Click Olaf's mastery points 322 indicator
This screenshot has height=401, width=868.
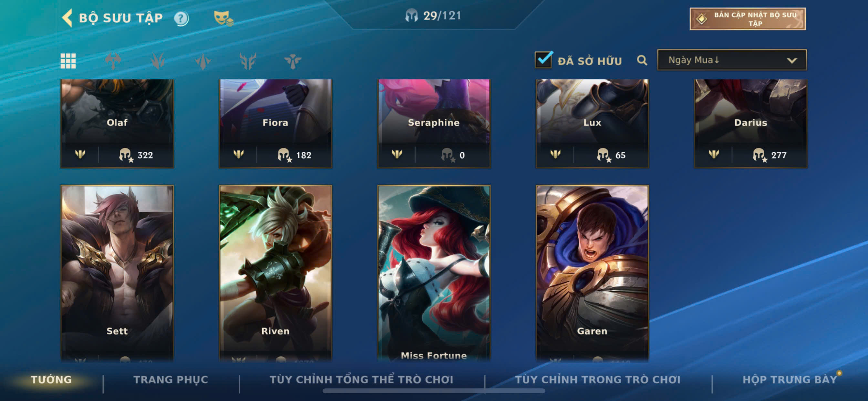[136, 155]
